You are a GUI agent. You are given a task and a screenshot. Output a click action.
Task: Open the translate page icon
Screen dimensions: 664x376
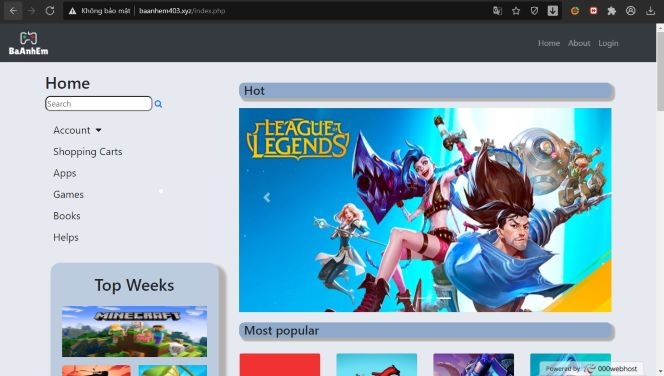[497, 11]
